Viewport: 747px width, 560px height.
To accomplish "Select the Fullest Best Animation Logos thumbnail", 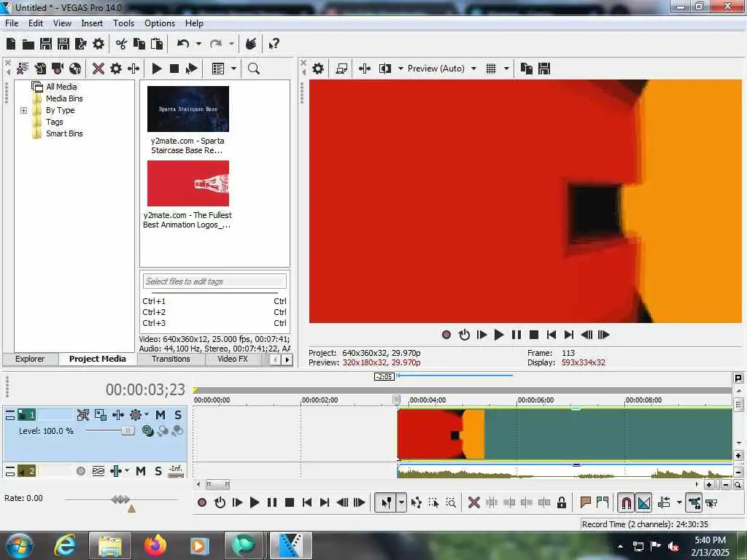I will pos(188,183).
